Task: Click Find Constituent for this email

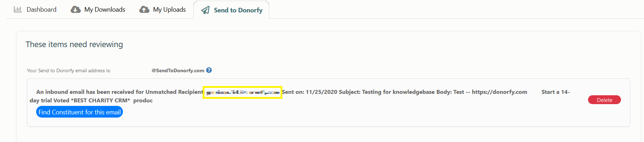Action: pyautogui.click(x=80, y=112)
